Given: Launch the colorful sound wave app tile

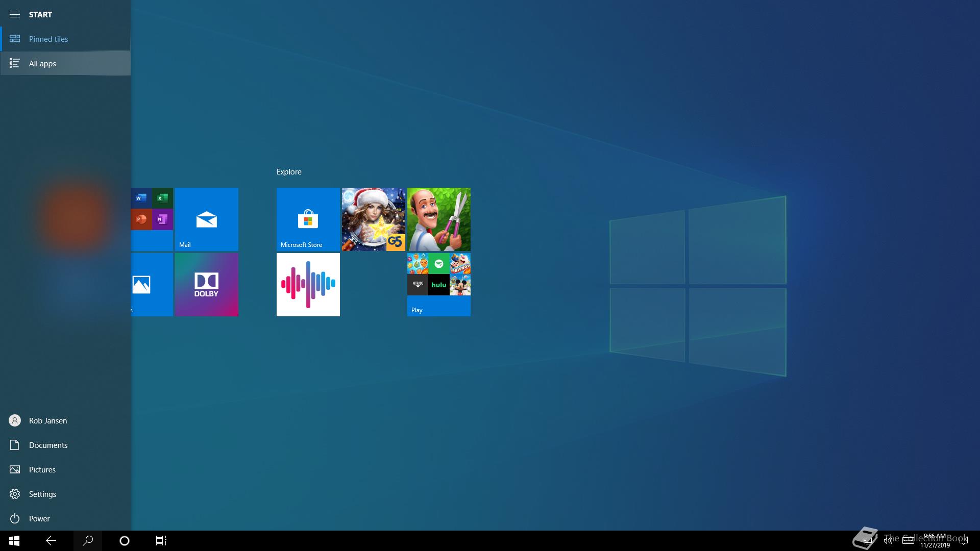Looking at the screenshot, I should (308, 285).
